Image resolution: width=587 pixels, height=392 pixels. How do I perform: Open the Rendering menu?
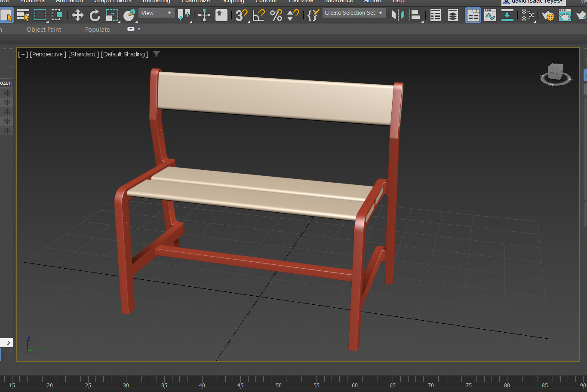156,1
